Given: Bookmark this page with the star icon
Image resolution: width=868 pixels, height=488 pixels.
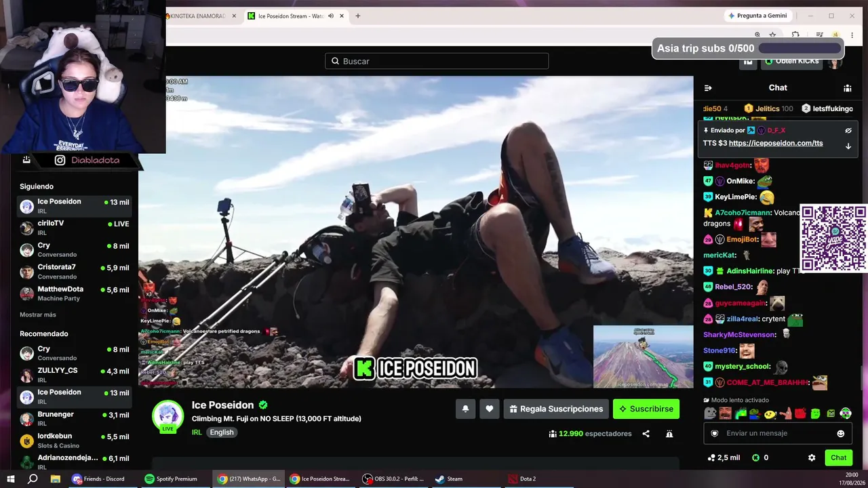Looking at the screenshot, I should [x=772, y=35].
